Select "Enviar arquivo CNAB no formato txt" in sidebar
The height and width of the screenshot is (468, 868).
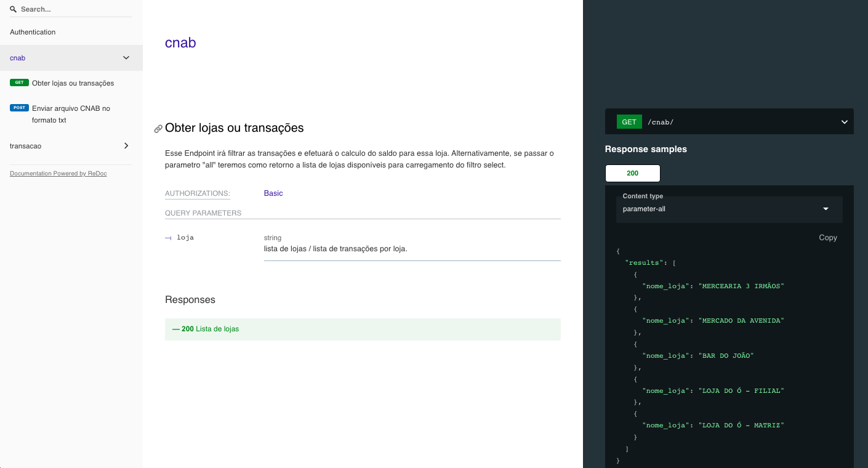(71, 113)
